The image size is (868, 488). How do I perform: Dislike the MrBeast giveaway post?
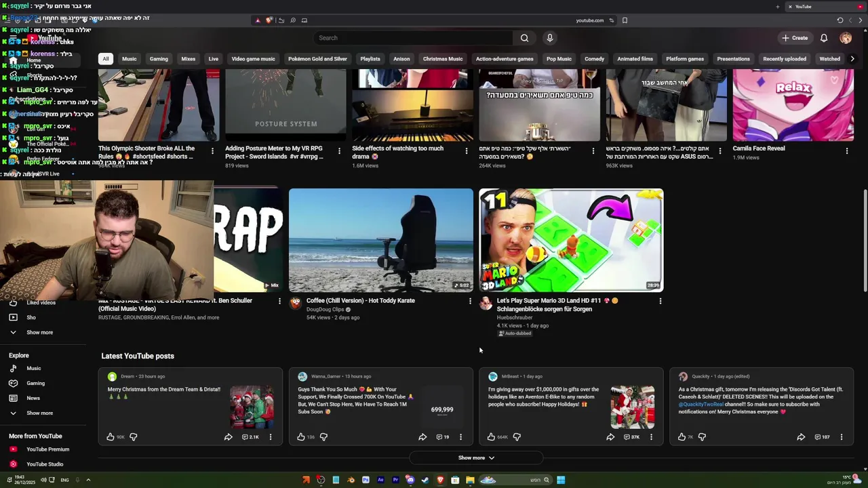(x=517, y=437)
